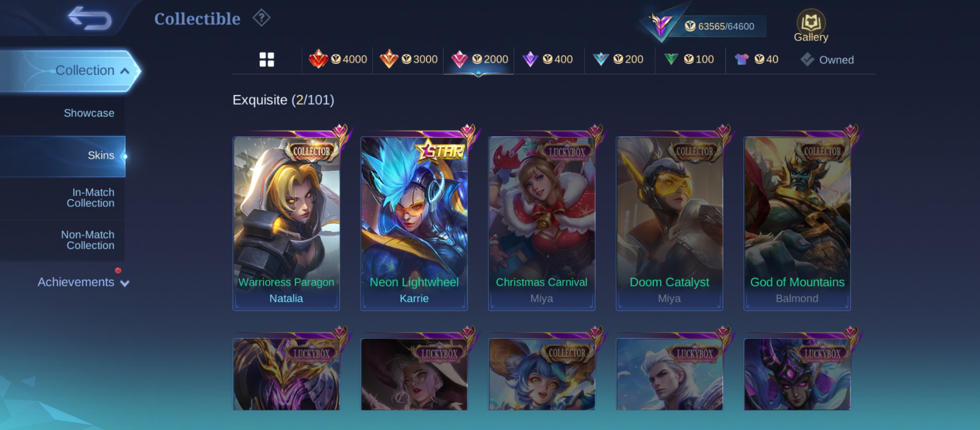Select the 100 green gem tier
The image size is (980, 430).
coord(689,59)
